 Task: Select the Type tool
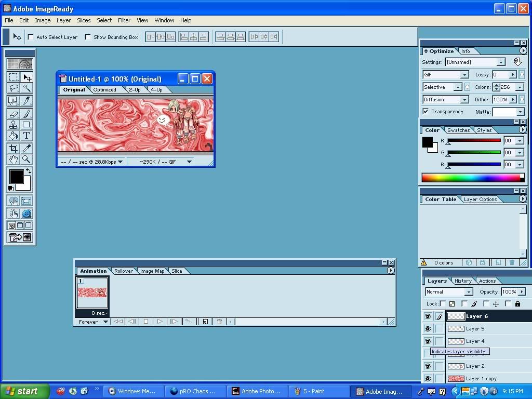(x=26, y=136)
